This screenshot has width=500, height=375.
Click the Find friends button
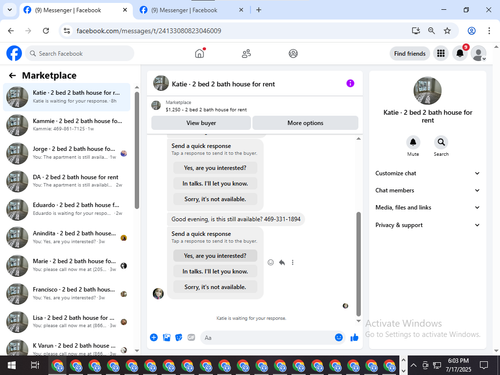click(410, 53)
